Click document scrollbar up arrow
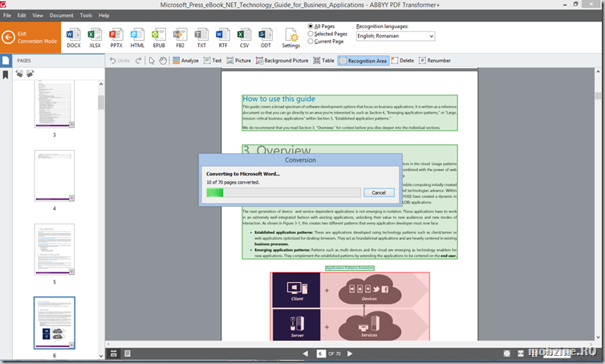The width and height of the screenshot is (605, 364). point(598,71)
